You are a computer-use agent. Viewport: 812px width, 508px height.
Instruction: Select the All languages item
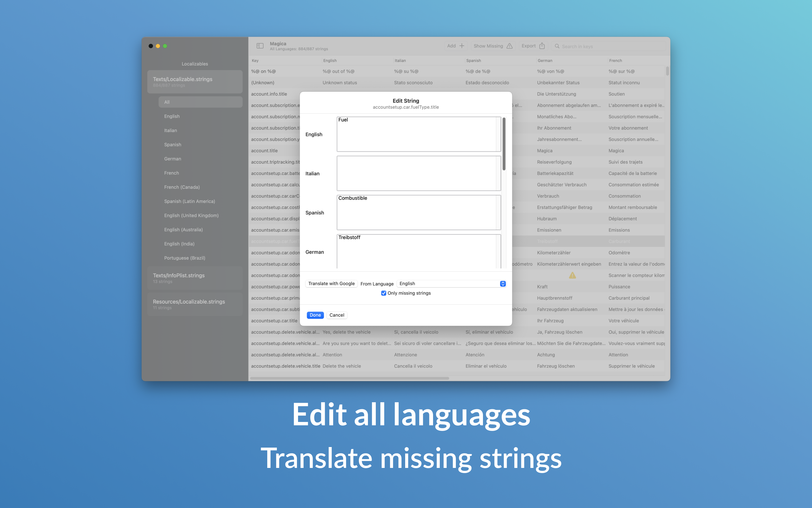point(200,102)
